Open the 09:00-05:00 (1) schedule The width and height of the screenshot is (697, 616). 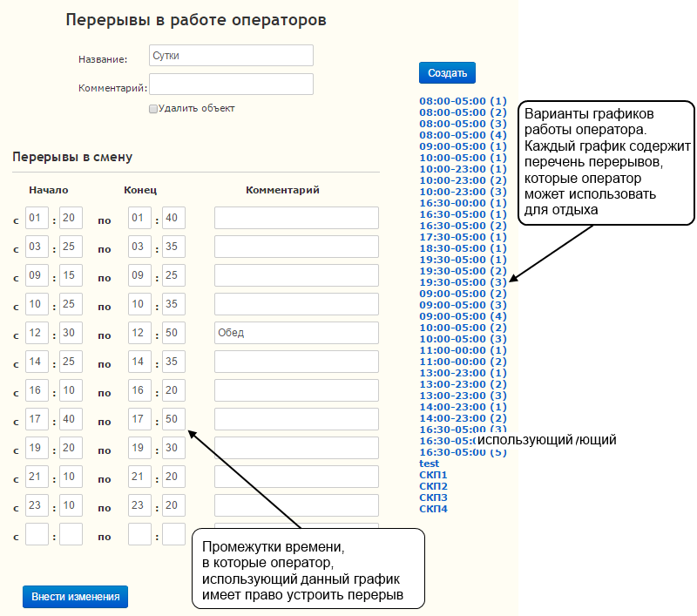tap(464, 146)
